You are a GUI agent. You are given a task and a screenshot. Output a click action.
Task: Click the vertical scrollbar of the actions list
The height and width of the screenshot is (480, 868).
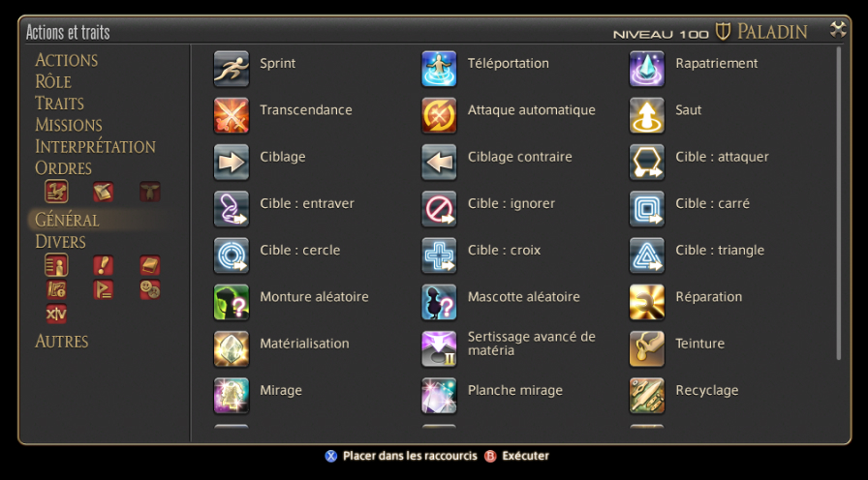coord(839,203)
